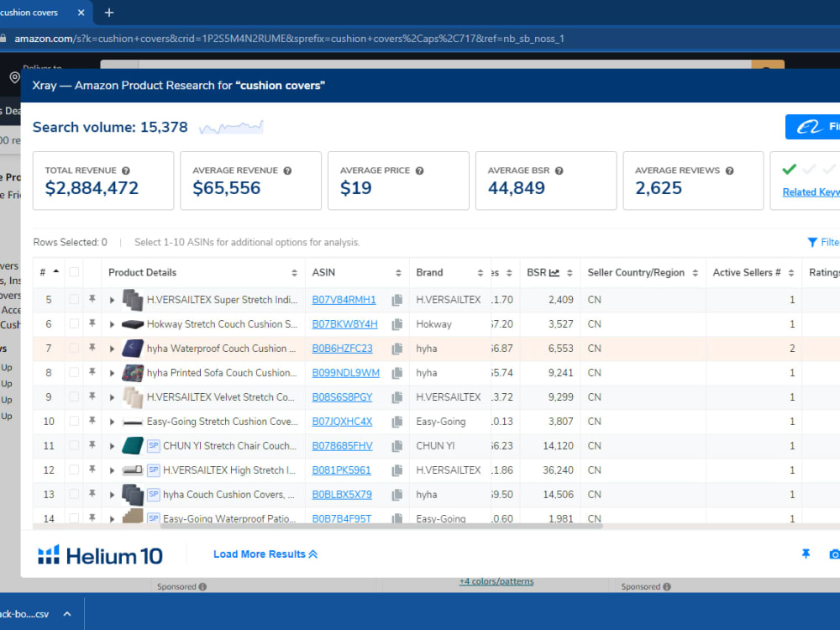Copy ASIN B07V84RMH1 with the copy icon
This screenshot has width=840, height=630.
397,300
